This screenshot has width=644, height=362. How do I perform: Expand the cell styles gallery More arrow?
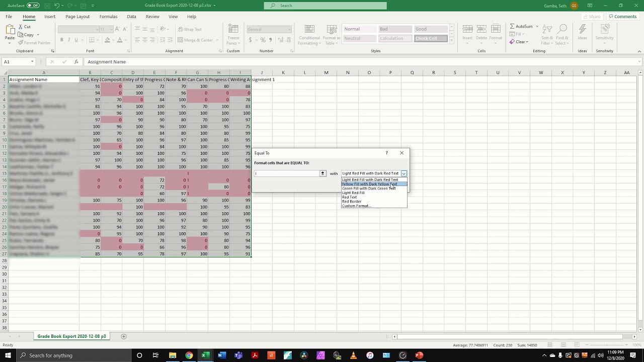(451, 41)
